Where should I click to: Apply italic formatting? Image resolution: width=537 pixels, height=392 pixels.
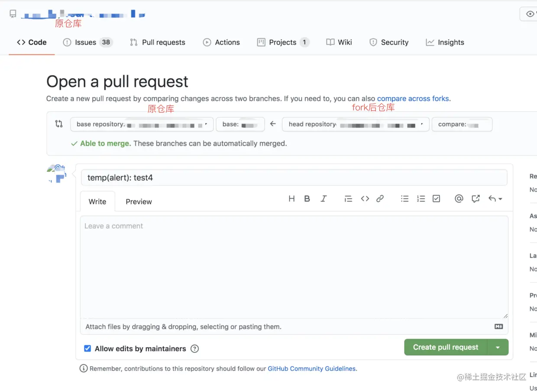pyautogui.click(x=323, y=199)
